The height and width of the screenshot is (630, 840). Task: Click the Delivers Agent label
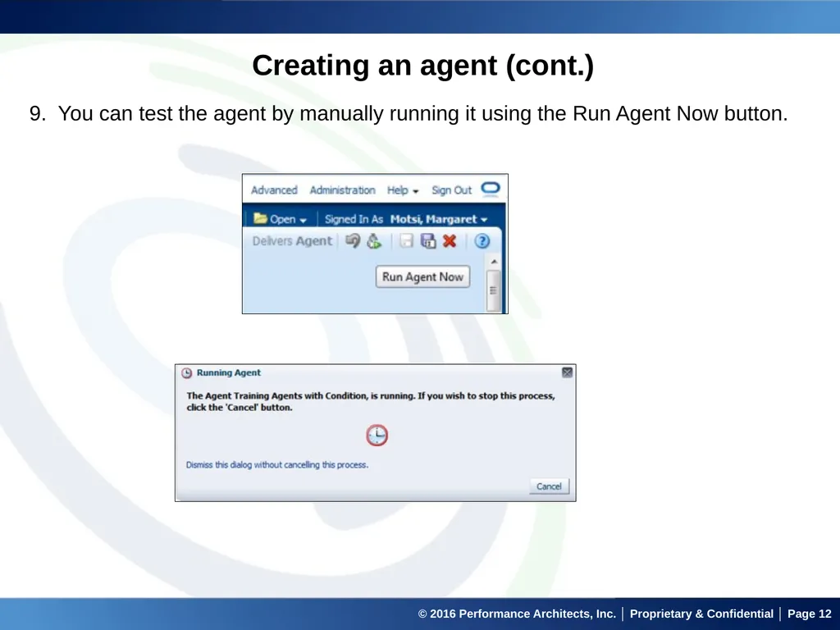point(292,241)
